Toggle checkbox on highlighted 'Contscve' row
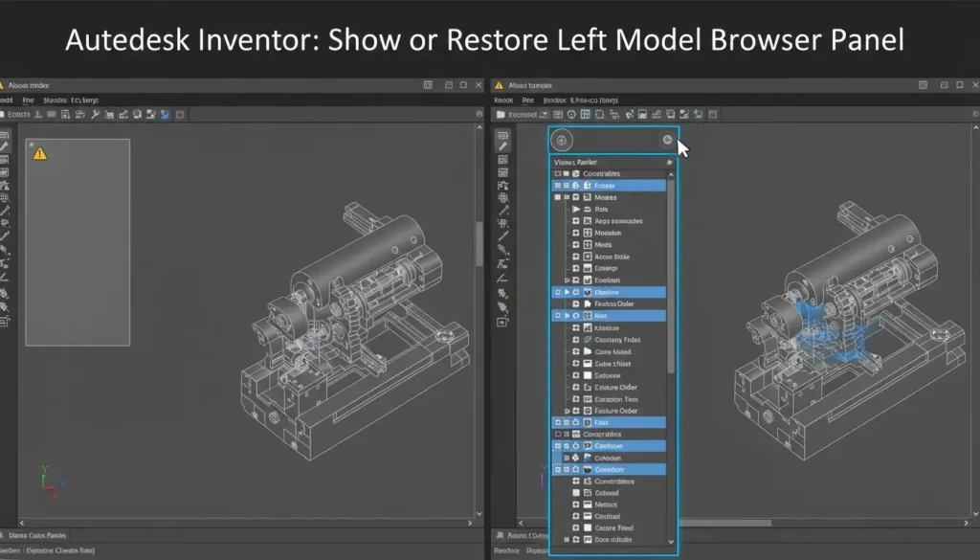980x560 pixels. (x=558, y=446)
